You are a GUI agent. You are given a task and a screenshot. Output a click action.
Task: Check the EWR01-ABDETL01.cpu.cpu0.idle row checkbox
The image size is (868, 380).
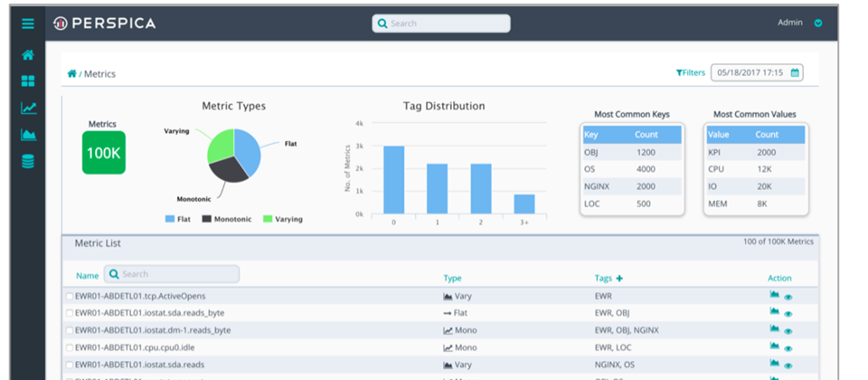click(x=70, y=347)
